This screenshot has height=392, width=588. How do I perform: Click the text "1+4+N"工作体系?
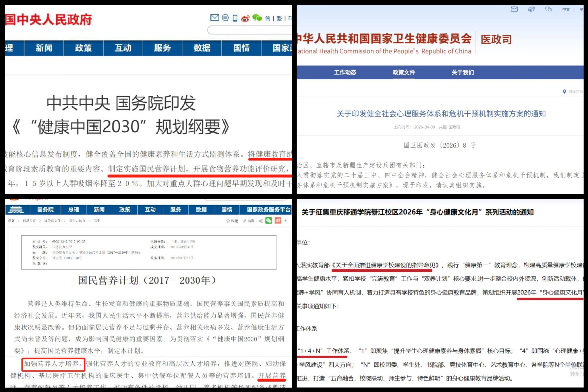[x=324, y=351]
